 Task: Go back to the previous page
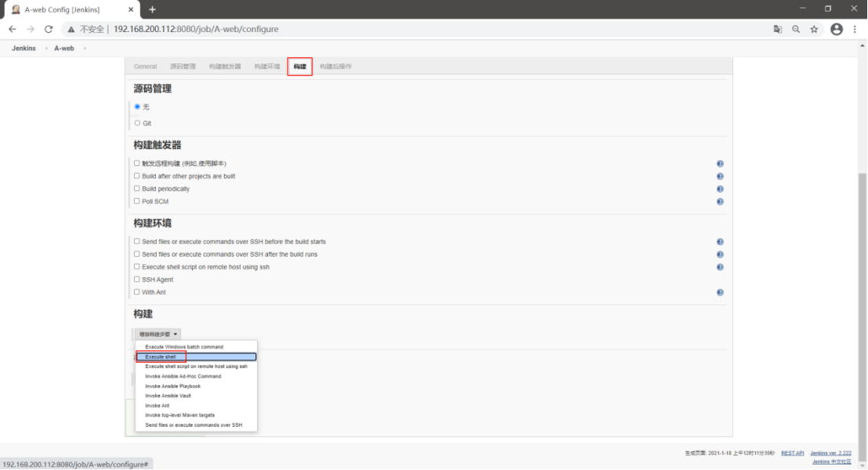coord(13,29)
